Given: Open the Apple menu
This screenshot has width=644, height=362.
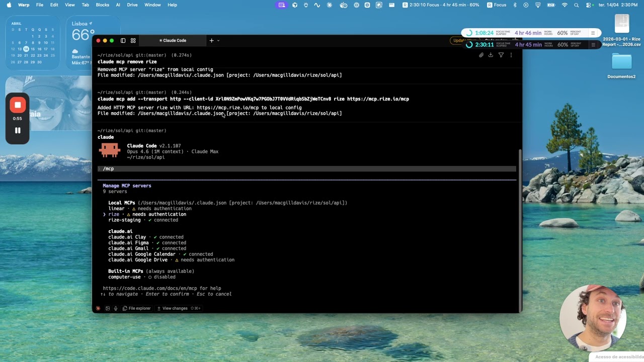Looking at the screenshot, I should pos(9,5).
